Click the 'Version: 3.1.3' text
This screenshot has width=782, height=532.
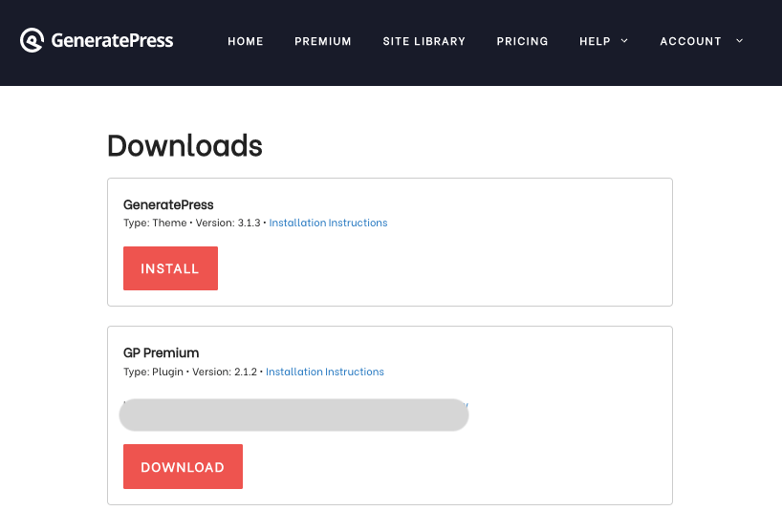point(228,223)
